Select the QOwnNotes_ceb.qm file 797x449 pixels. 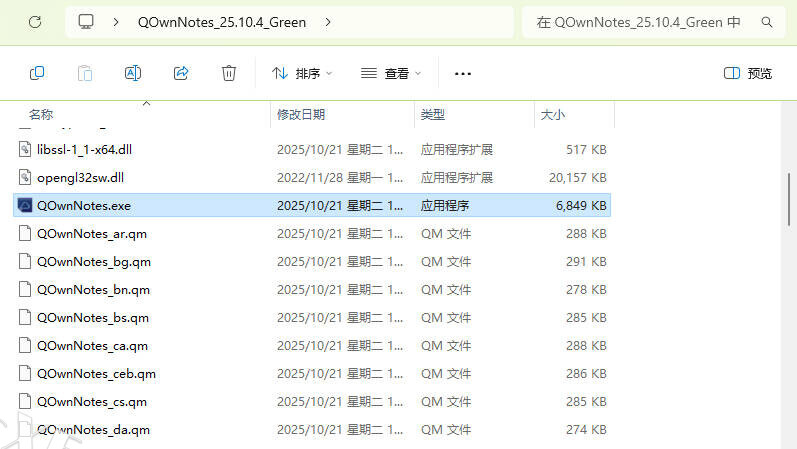pyautogui.click(x=96, y=374)
